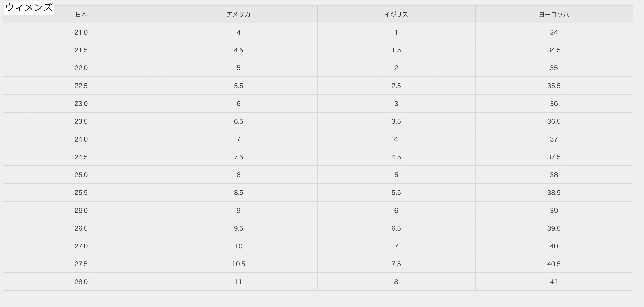
Task: Click the America size 10.5 cell
Action: point(239,264)
